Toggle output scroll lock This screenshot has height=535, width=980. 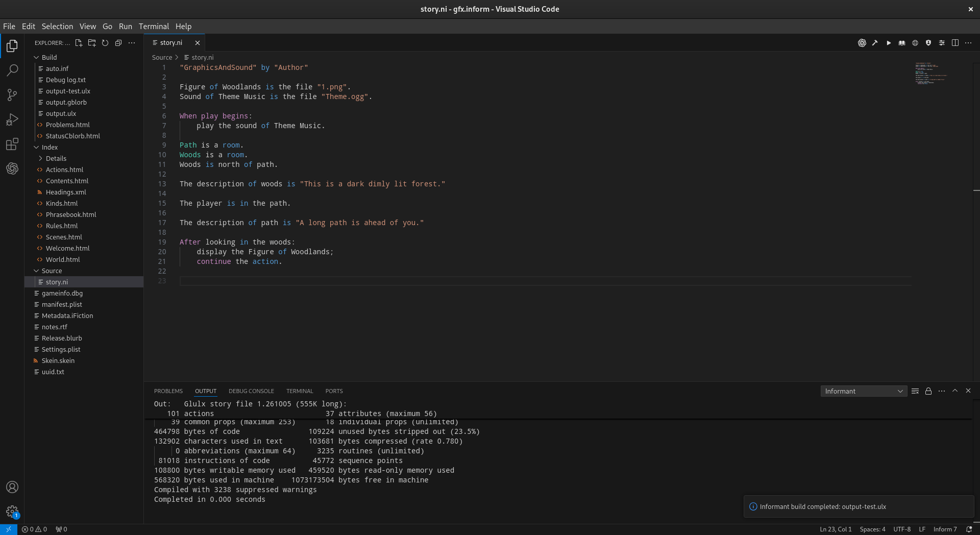click(x=928, y=391)
